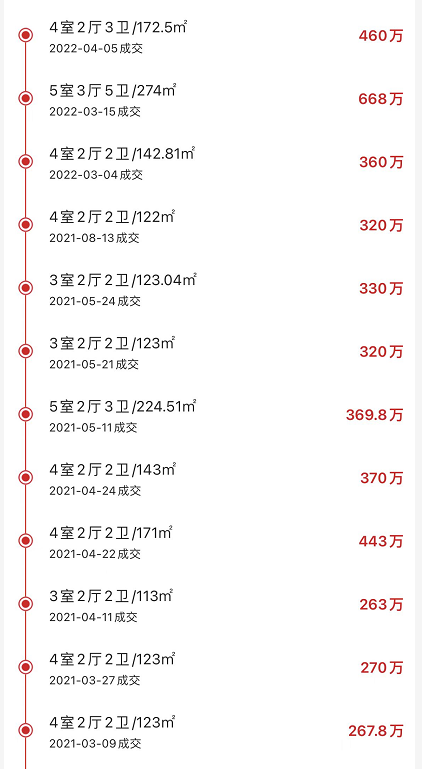This screenshot has height=769, width=422.
Task: Click the circle marker for 2021-05-11 transaction
Action: point(26,414)
